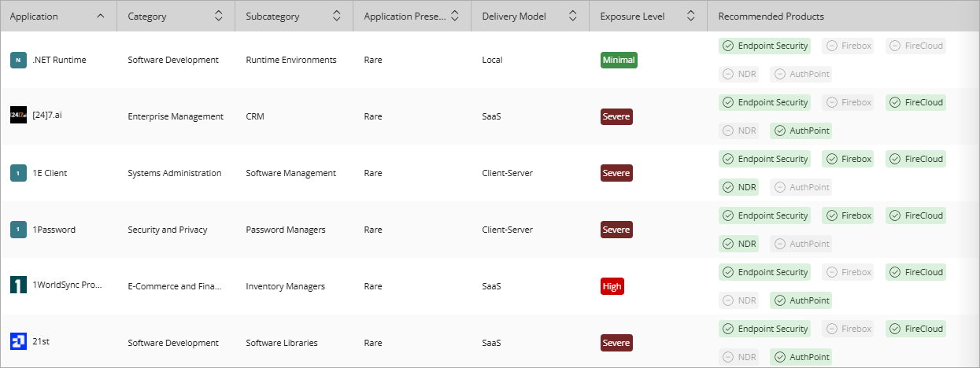This screenshot has width=980, height=368.
Task: Sort by the Delivery Model column arrows
Action: [x=572, y=16]
